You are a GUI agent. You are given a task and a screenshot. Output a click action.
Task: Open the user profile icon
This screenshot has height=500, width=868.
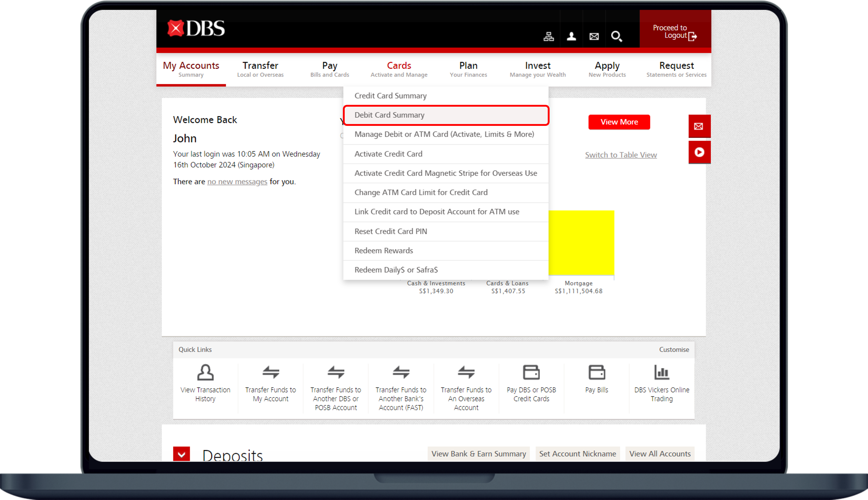click(571, 36)
